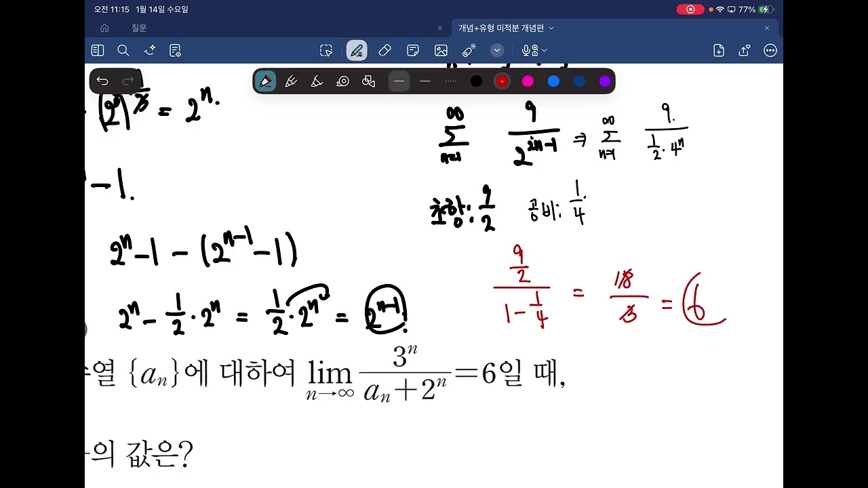Select the image insert tool
Image resolution: width=868 pixels, height=488 pixels.
pyautogui.click(x=441, y=50)
